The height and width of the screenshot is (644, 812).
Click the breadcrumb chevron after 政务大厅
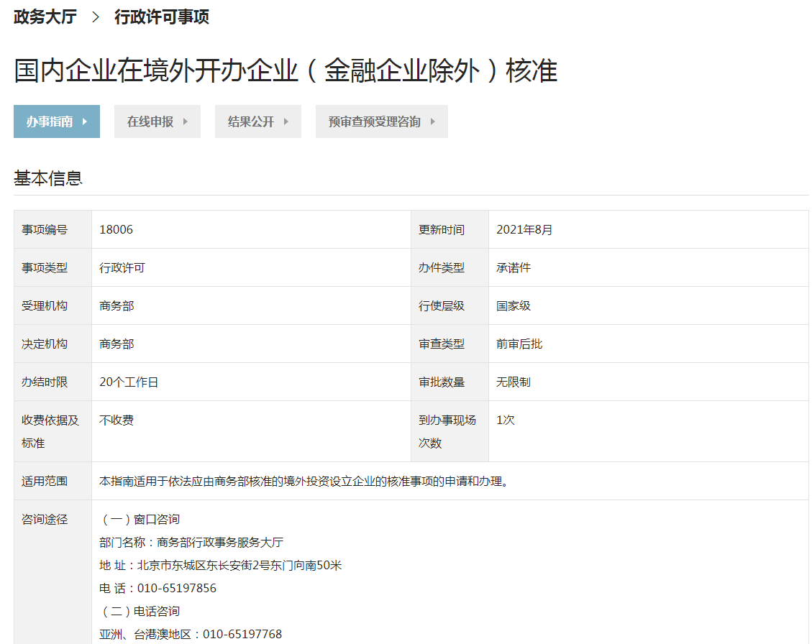coord(96,17)
